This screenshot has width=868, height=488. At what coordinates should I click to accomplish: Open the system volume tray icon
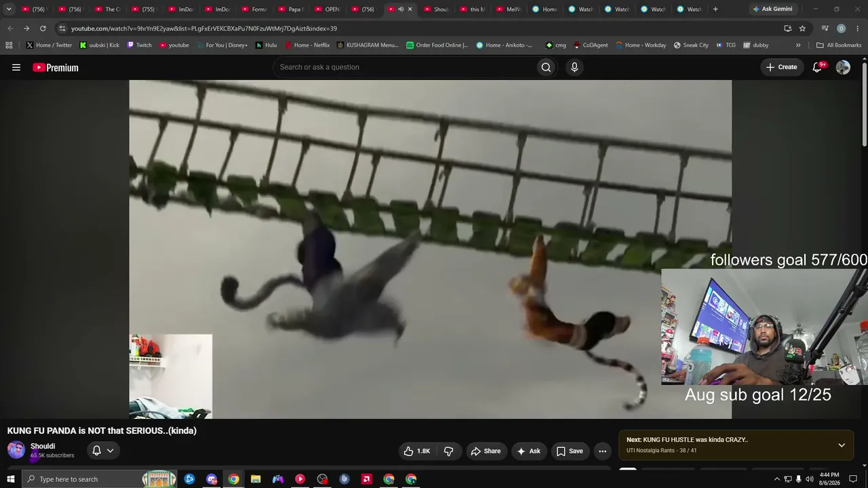click(x=809, y=479)
